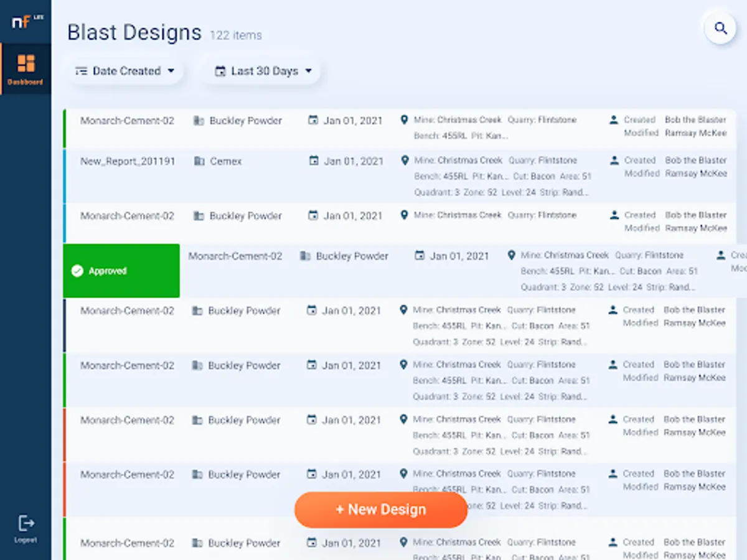Image resolution: width=747 pixels, height=560 pixels.
Task: Click Jan 01, 2021 date in the Cemex row
Action: point(354,161)
